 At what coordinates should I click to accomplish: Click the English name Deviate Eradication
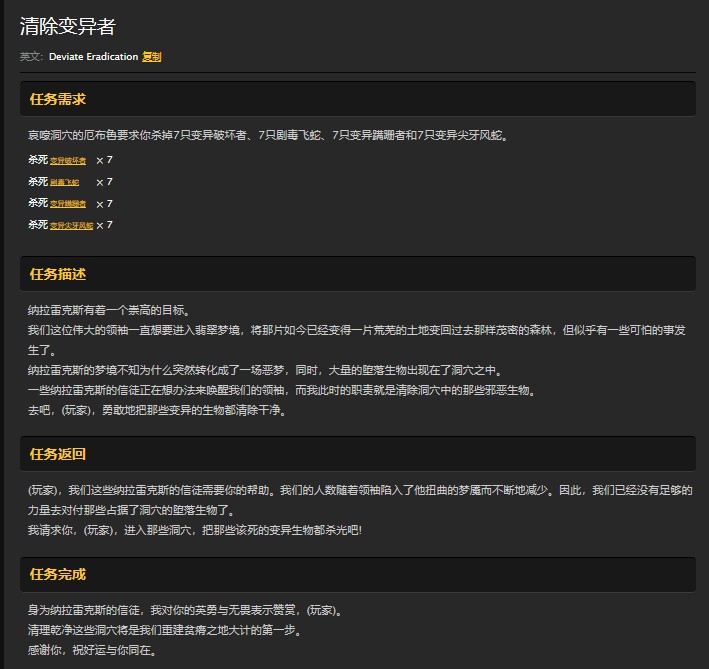coord(93,57)
